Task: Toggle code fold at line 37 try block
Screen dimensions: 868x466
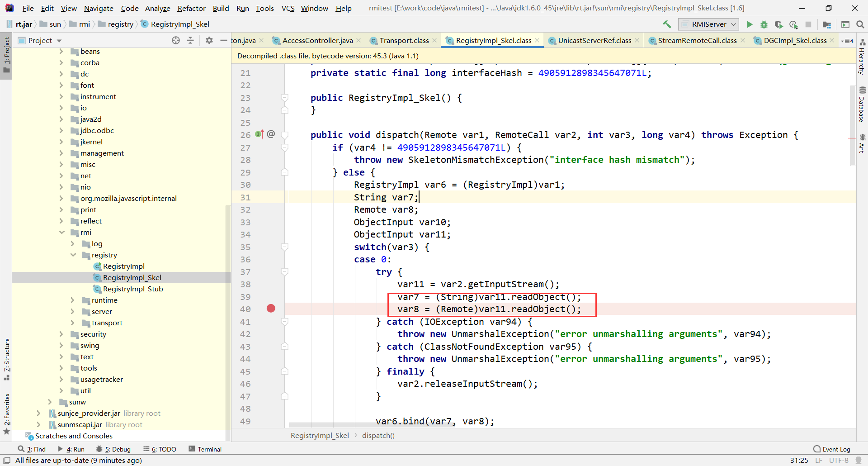Action: 285,272
